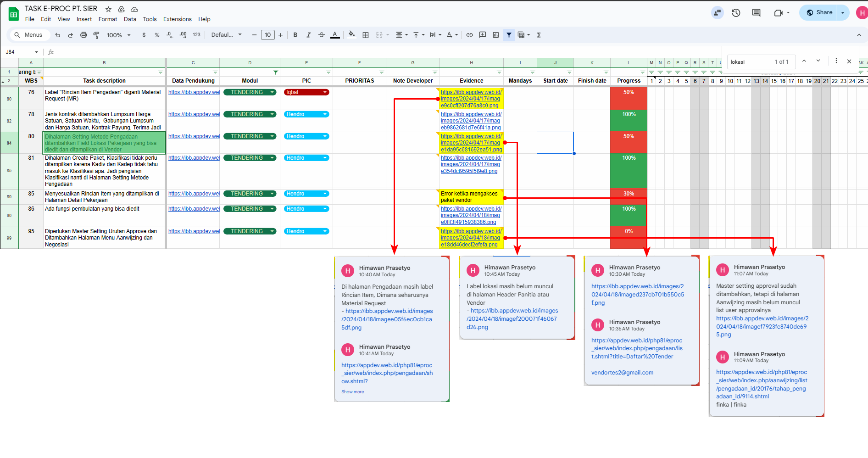The image size is (868, 458).
Task: Click Show more in first comment
Action: 352,392
